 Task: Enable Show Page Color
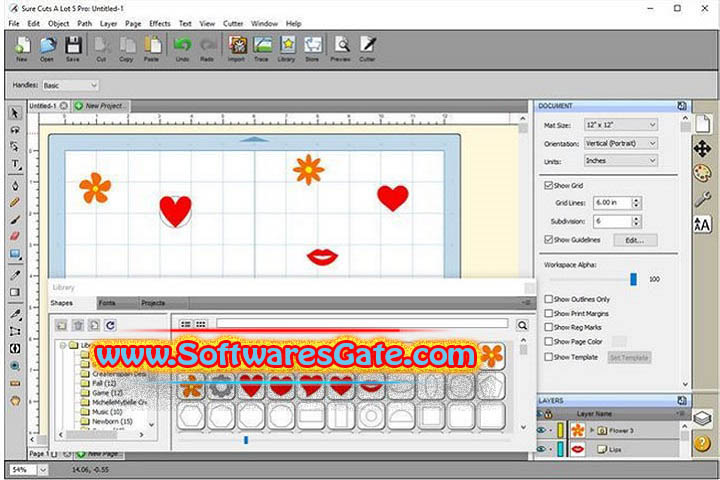pos(548,342)
